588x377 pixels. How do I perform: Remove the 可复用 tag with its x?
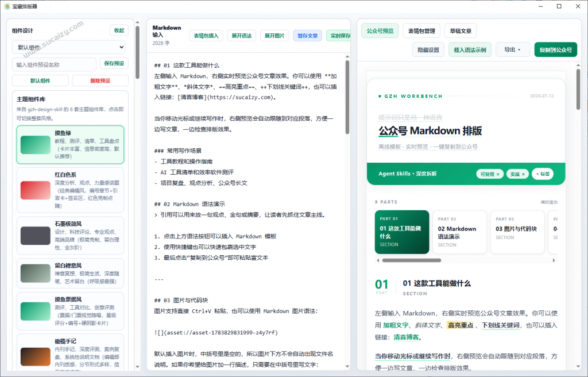coord(498,174)
